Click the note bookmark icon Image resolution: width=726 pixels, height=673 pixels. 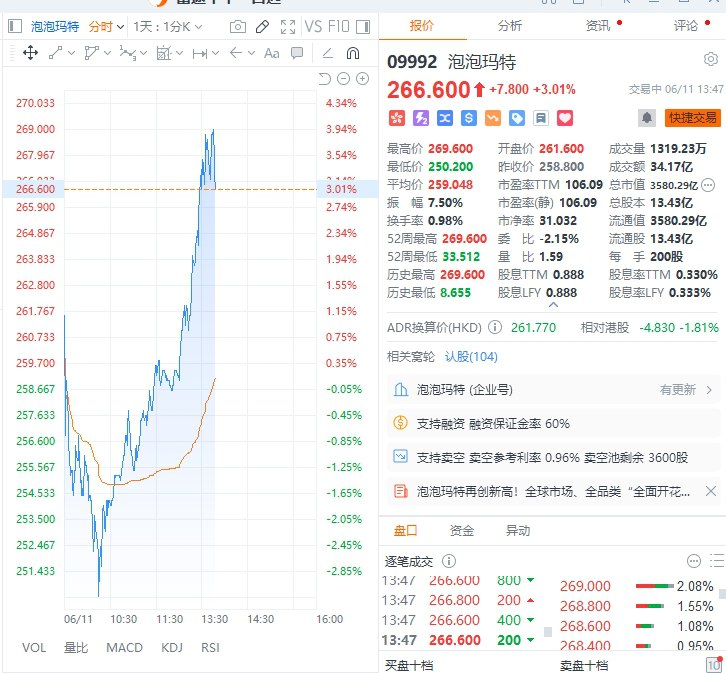pos(540,118)
